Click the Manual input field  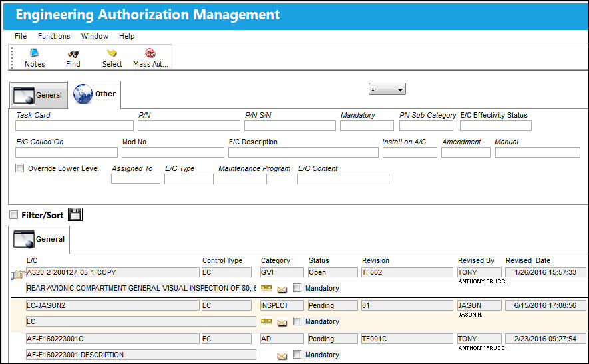click(538, 152)
